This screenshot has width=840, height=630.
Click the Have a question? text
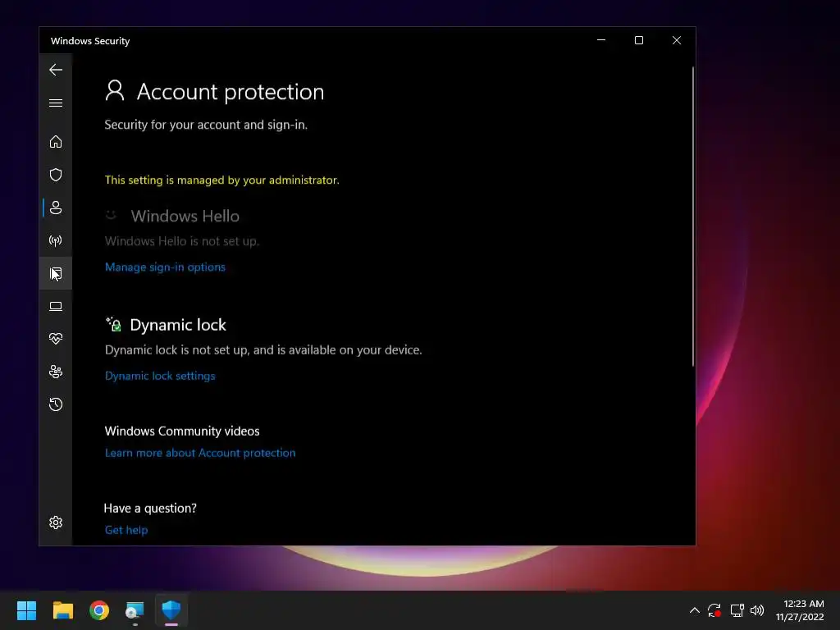(150, 508)
